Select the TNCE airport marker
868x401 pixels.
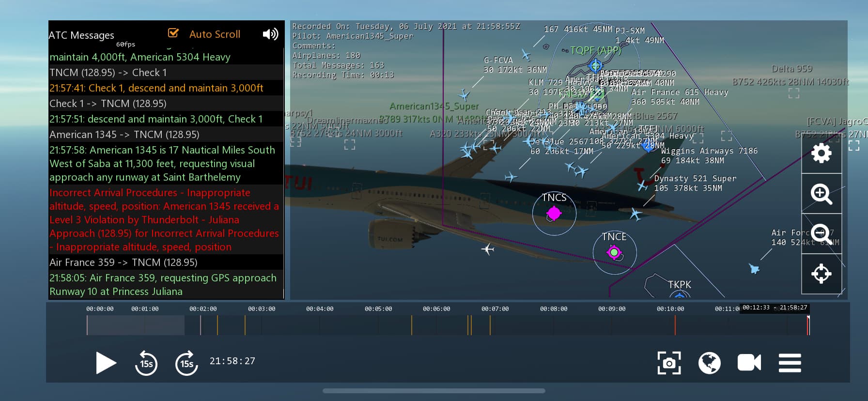[x=614, y=252]
